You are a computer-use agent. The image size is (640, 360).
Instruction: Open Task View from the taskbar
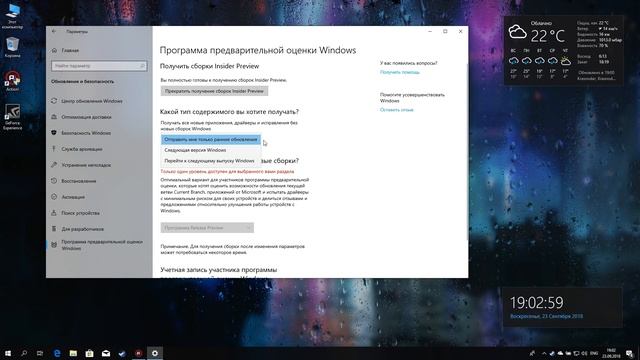40,353
